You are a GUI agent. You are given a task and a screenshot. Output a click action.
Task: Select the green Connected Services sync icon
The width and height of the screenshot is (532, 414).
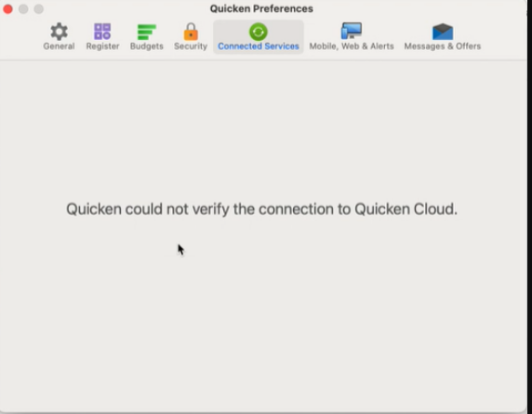pos(259,32)
